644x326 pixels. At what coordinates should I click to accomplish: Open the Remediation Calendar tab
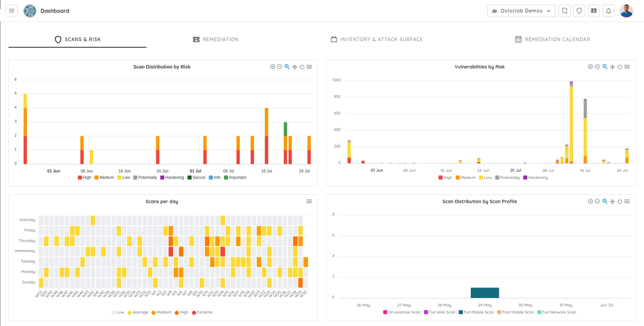tap(552, 39)
